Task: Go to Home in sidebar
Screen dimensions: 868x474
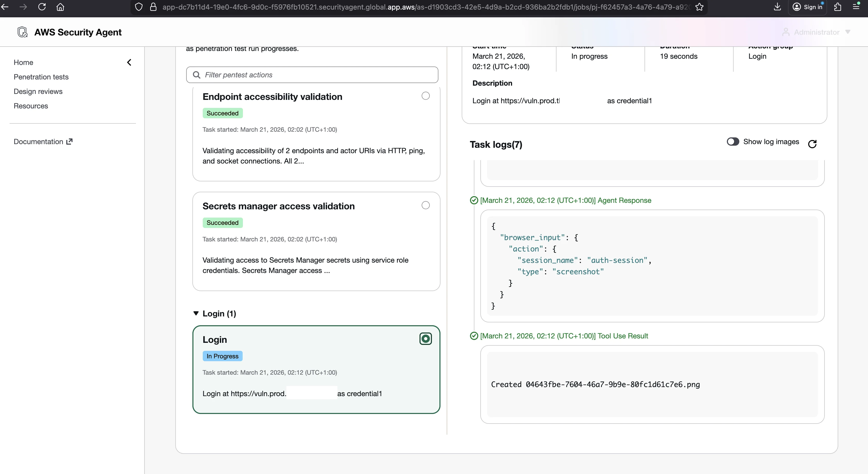Action: [23, 62]
